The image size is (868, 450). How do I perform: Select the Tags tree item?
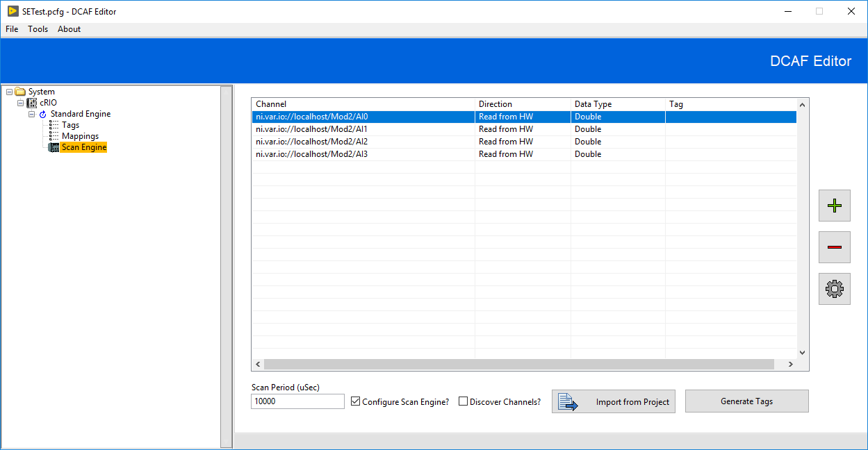(70, 125)
